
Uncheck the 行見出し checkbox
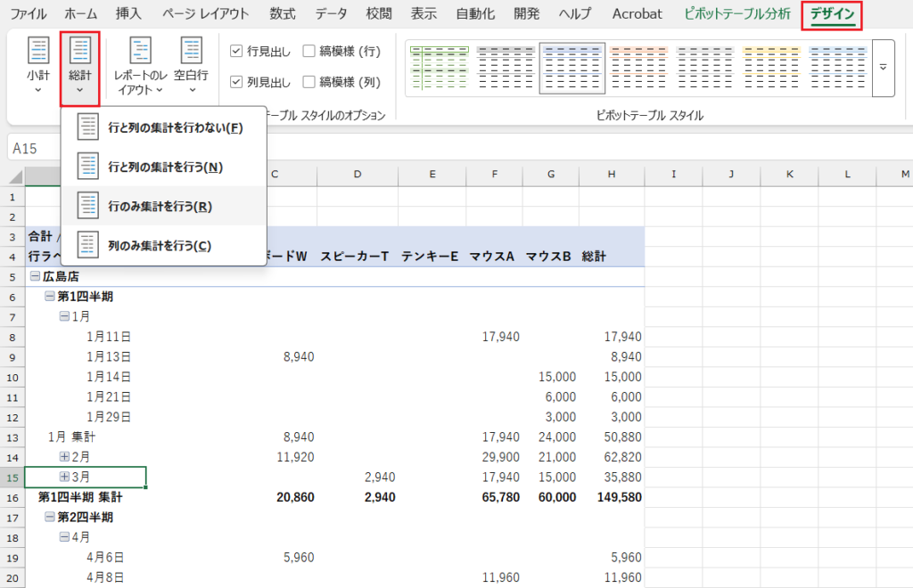(x=236, y=51)
